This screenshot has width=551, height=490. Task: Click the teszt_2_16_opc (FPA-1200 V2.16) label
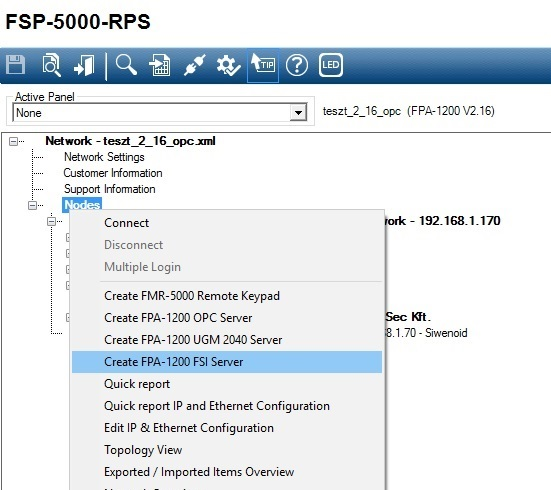coord(409,111)
